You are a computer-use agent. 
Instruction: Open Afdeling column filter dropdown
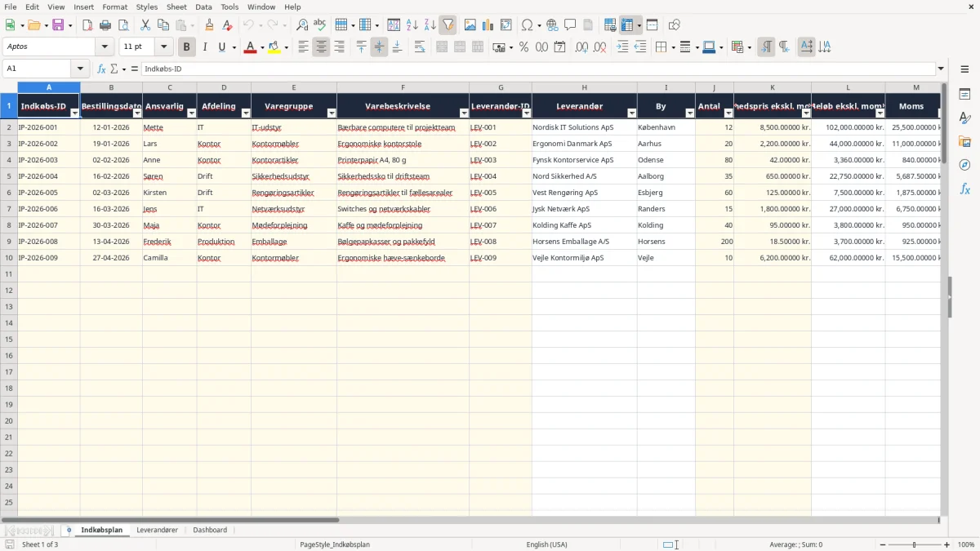tap(246, 113)
